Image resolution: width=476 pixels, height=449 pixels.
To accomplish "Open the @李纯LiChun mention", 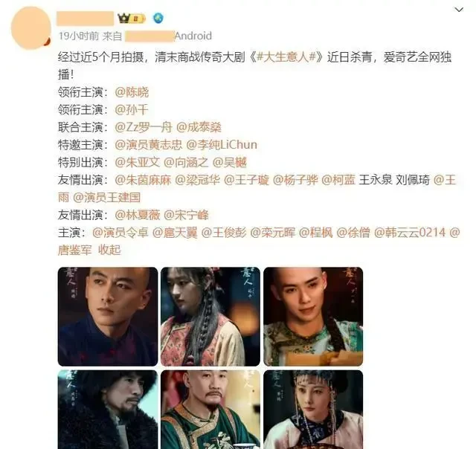I will point(222,145).
